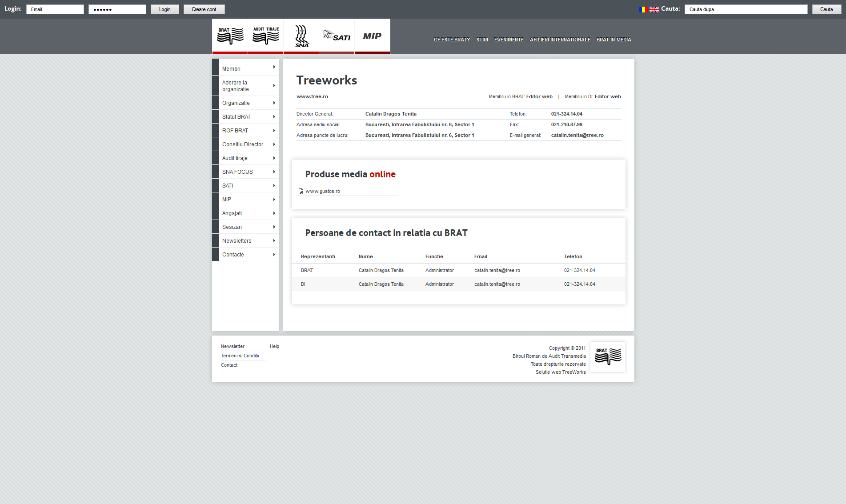Viewport: 846px width, 504px height.
Task: Focus the Cauta dupa search field
Action: [x=746, y=9]
